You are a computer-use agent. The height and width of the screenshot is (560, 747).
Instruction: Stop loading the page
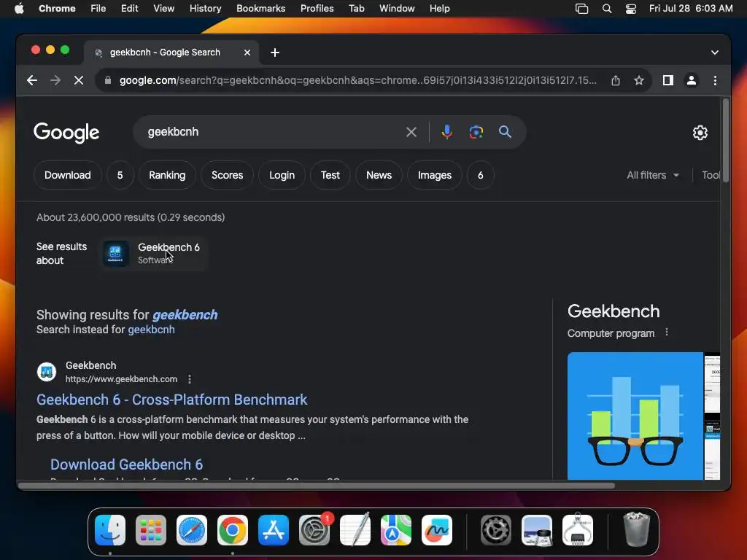[x=79, y=80]
